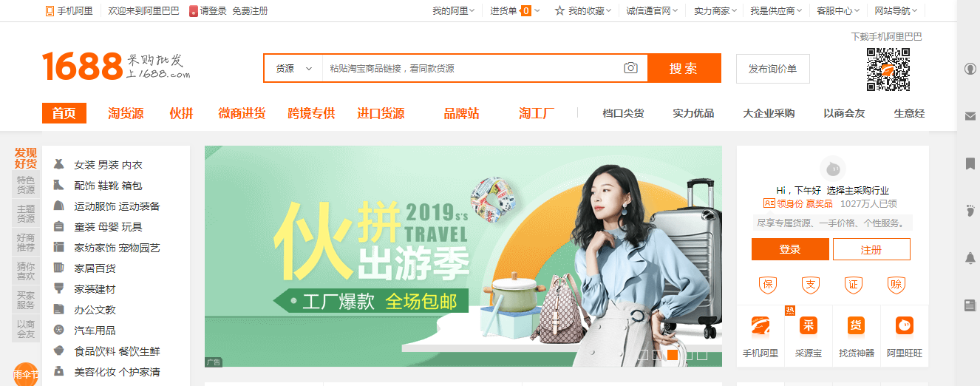The height and width of the screenshot is (386, 980).
Task: Click the 保 shield guarantee icon
Action: click(768, 284)
